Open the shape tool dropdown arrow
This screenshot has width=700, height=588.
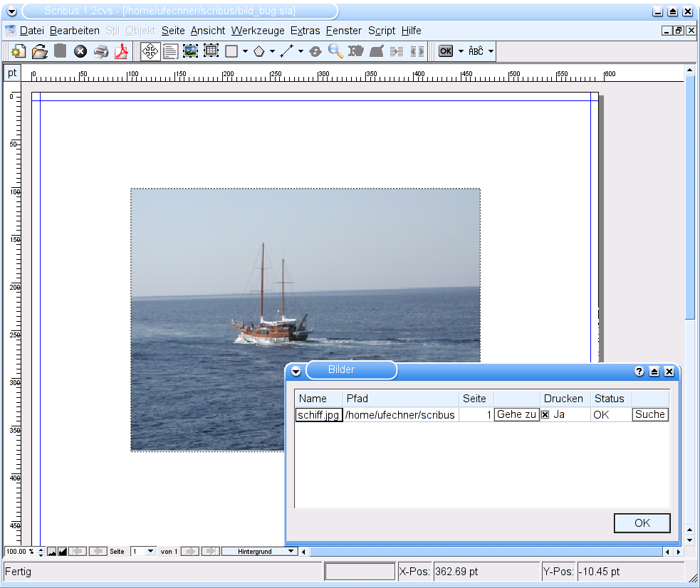pos(245,51)
